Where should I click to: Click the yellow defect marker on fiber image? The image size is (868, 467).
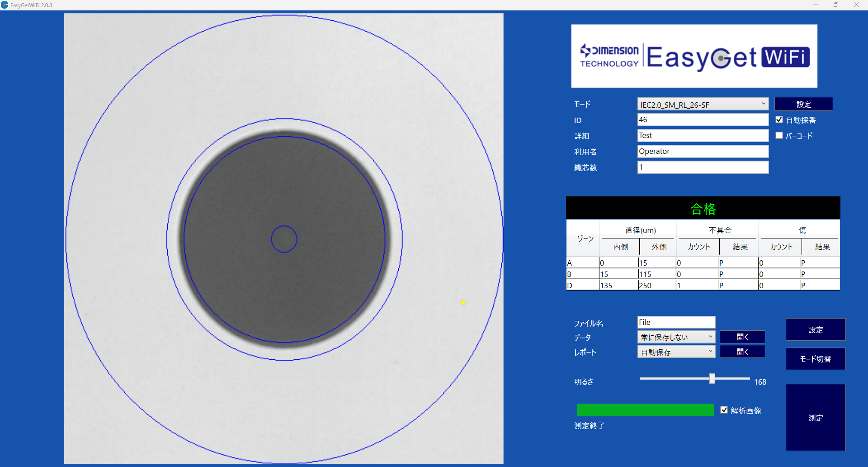[463, 302]
